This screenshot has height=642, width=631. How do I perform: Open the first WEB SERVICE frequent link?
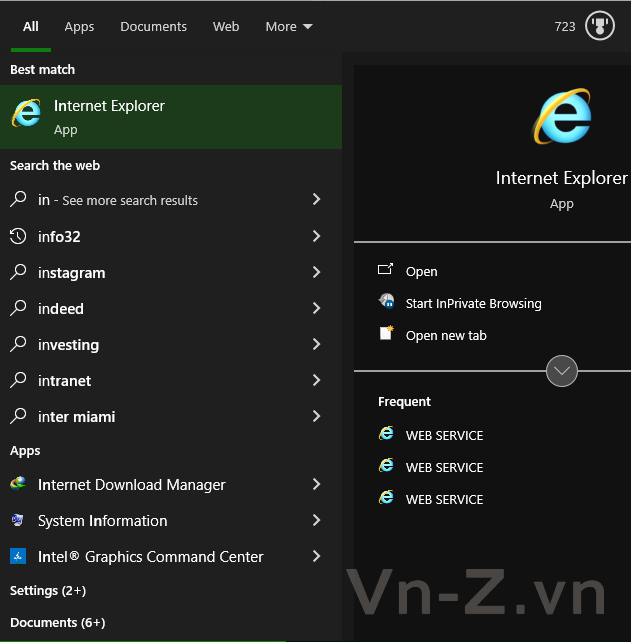coord(444,435)
